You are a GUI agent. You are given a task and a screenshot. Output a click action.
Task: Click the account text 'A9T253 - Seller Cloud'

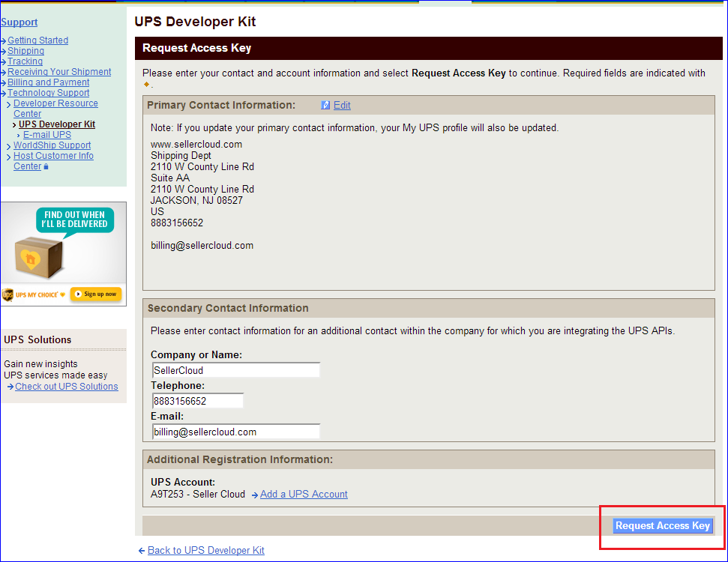tap(198, 495)
